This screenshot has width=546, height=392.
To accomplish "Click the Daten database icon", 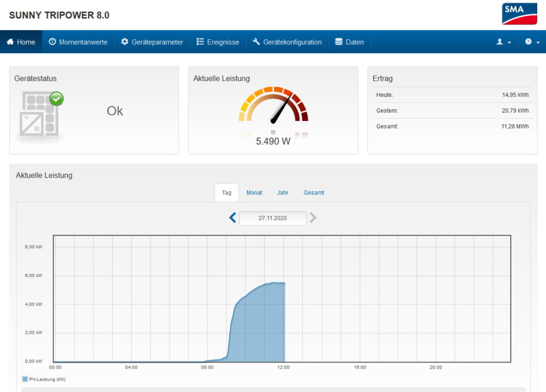I will (x=339, y=42).
